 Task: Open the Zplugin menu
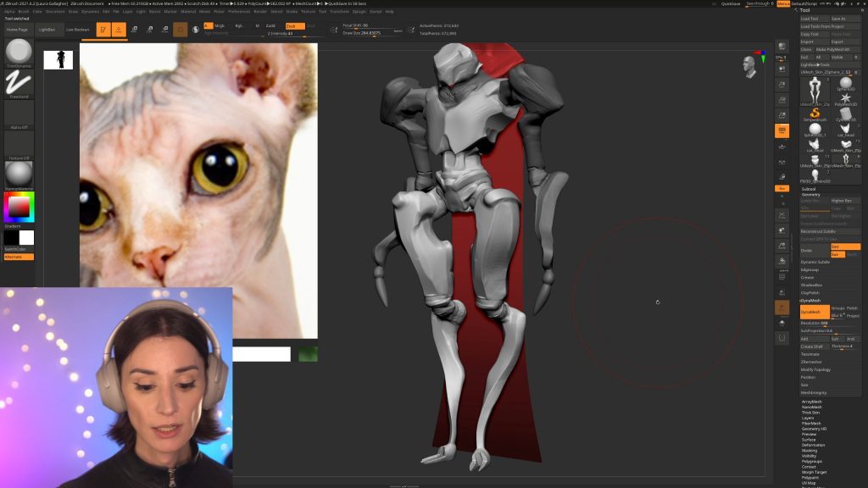pyautogui.click(x=359, y=11)
